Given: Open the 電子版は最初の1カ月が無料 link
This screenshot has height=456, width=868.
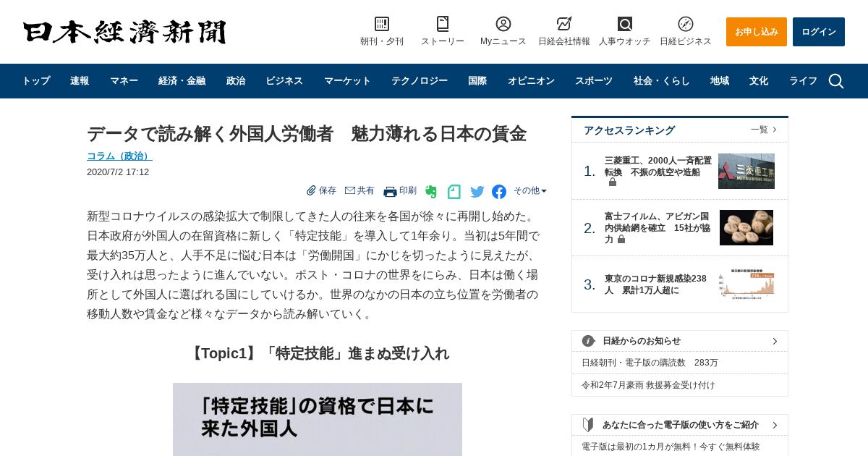Looking at the screenshot, I should [671, 447].
